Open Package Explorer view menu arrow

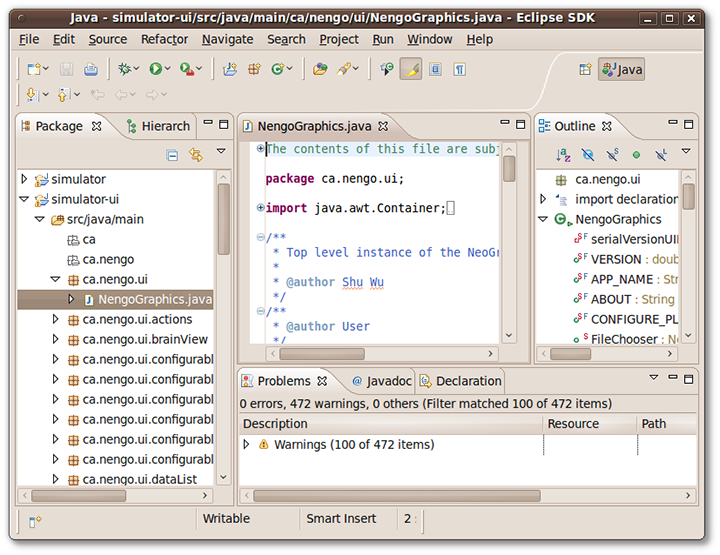pyautogui.click(x=221, y=151)
